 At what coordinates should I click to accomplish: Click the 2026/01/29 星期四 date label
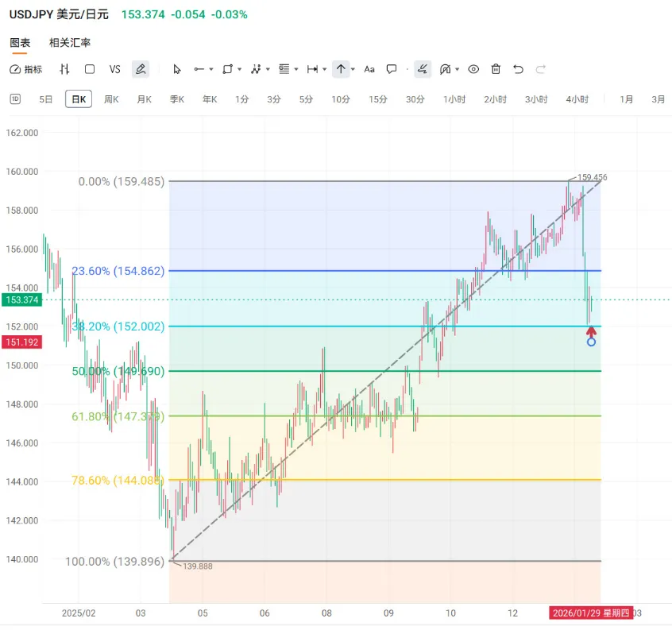click(x=591, y=613)
